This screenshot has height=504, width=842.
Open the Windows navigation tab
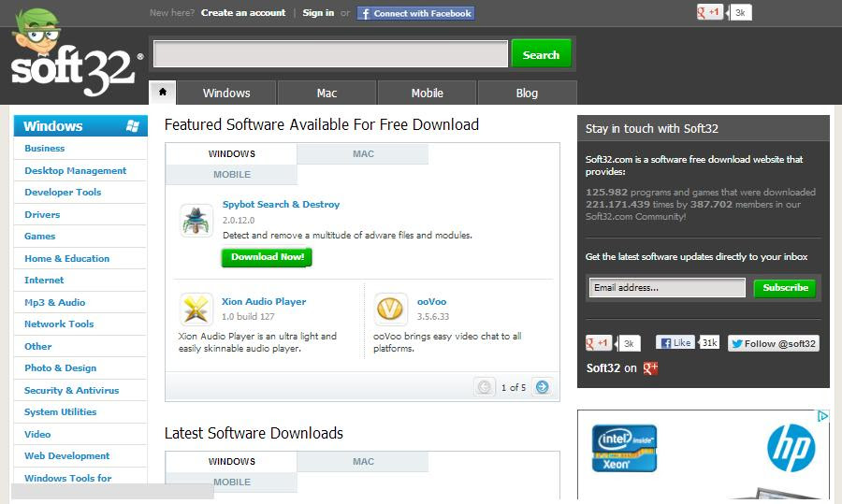point(226,93)
